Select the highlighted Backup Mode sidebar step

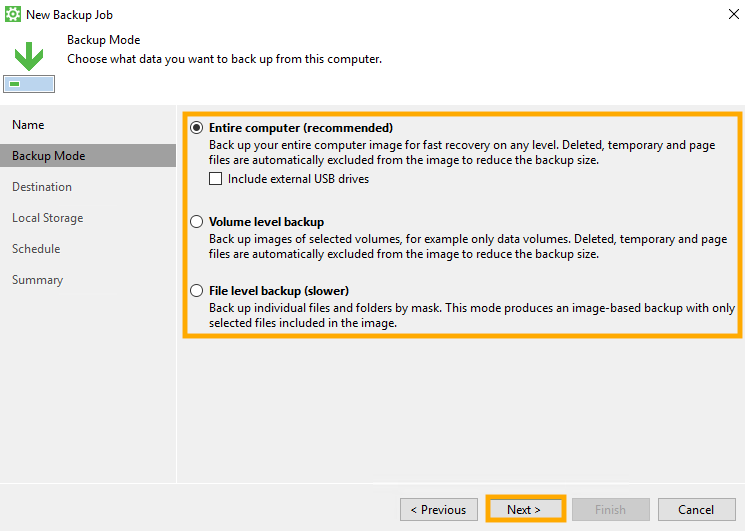click(x=48, y=156)
